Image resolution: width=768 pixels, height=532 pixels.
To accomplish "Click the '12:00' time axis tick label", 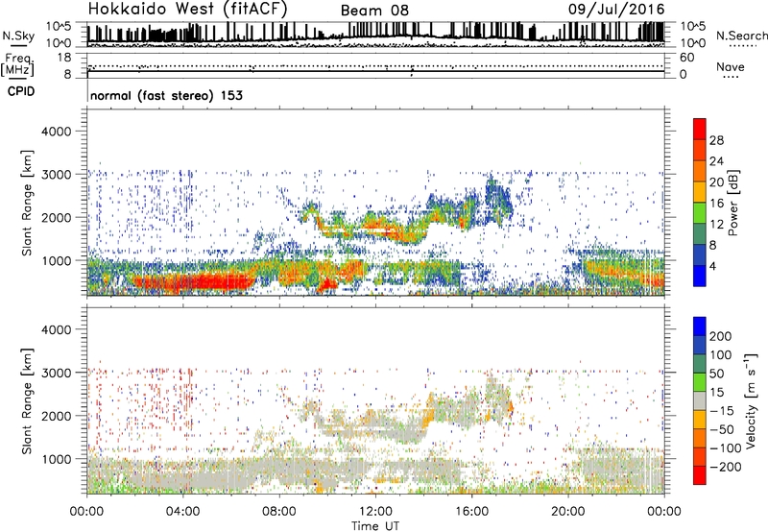I will 375,512.
